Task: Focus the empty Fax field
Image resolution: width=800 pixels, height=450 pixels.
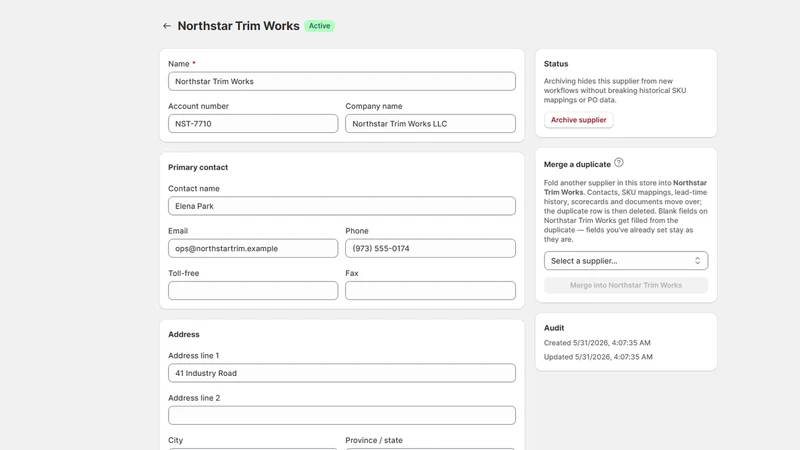Action: point(430,291)
